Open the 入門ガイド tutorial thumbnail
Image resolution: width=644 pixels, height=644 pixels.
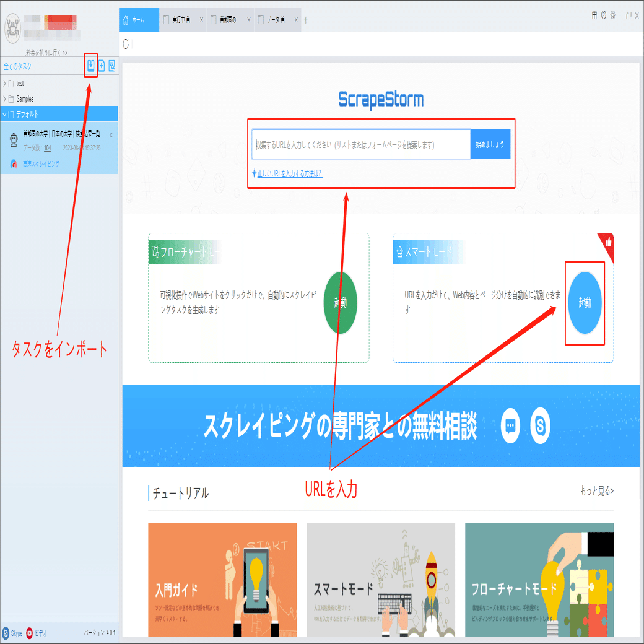(x=222, y=580)
